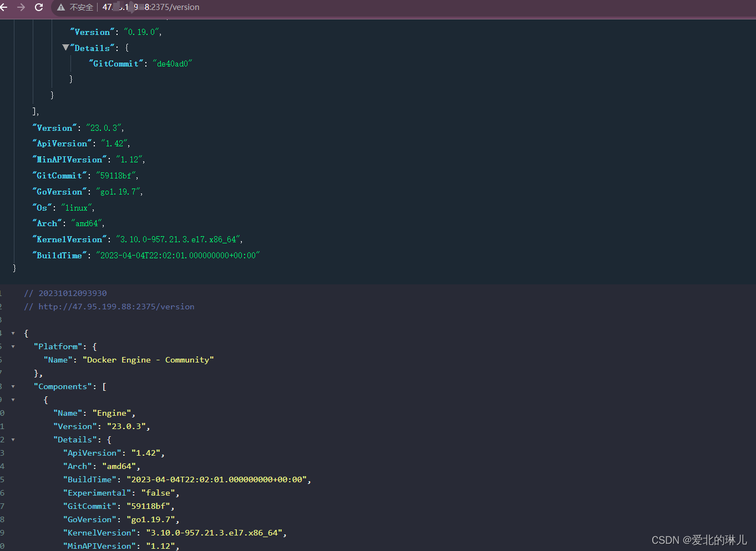This screenshot has height=551, width=756.
Task: Reload the page with the refresh icon
Action: point(39,7)
